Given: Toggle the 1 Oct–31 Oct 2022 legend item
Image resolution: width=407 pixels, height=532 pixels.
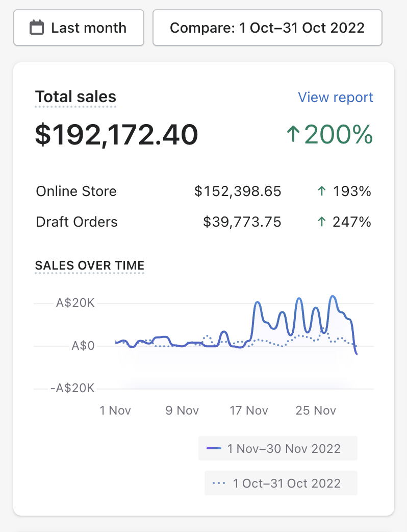Looking at the screenshot, I should pyautogui.click(x=281, y=483).
